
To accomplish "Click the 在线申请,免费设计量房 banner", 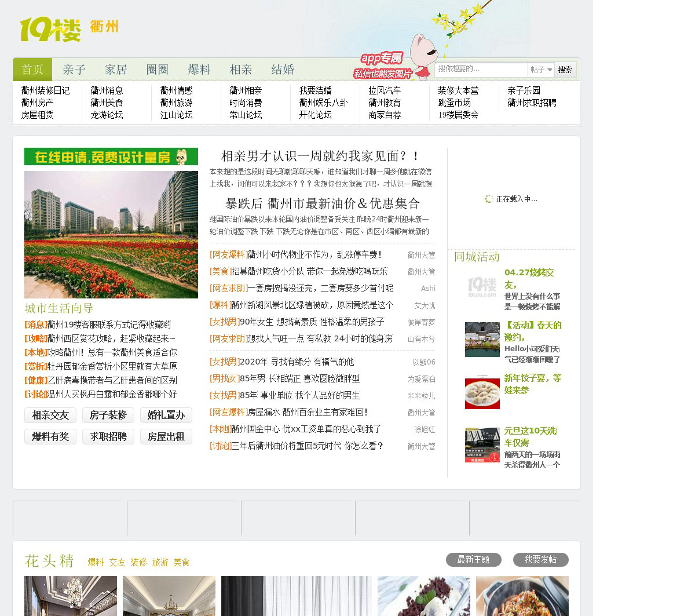I will 111,156.
